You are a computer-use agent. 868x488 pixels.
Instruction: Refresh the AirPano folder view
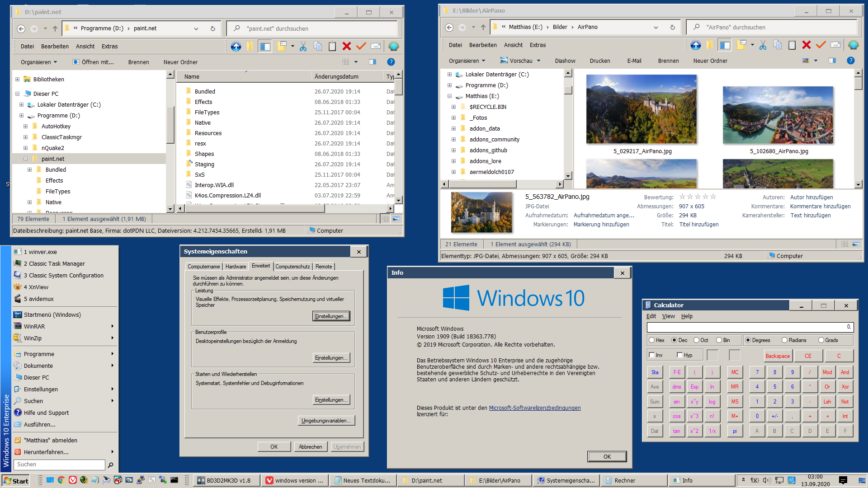click(673, 27)
